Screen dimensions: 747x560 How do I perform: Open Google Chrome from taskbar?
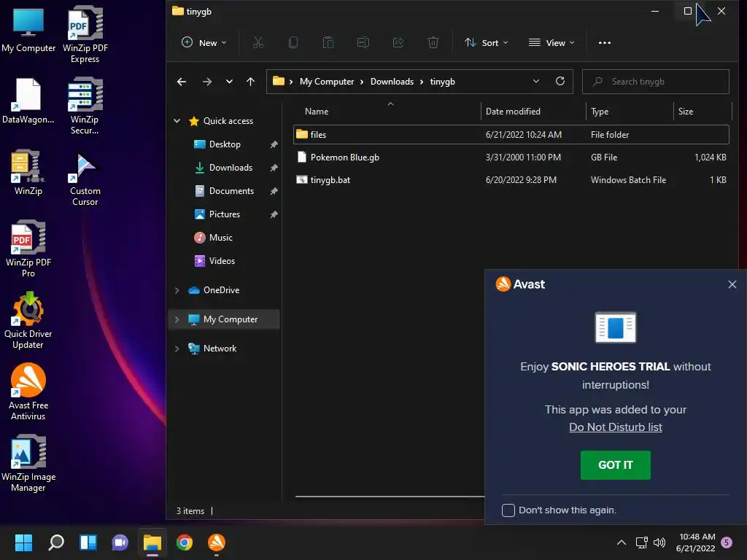click(x=185, y=542)
